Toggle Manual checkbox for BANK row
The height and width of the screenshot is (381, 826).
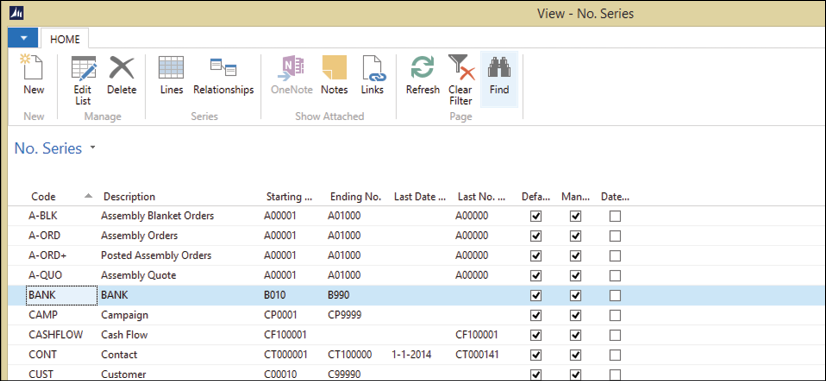[x=576, y=296]
